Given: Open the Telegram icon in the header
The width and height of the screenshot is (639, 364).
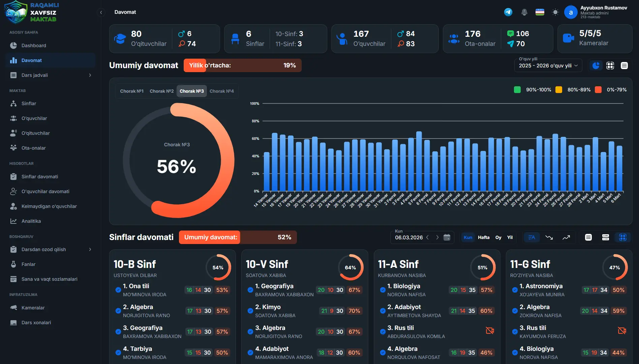Looking at the screenshot, I should pyautogui.click(x=508, y=12).
